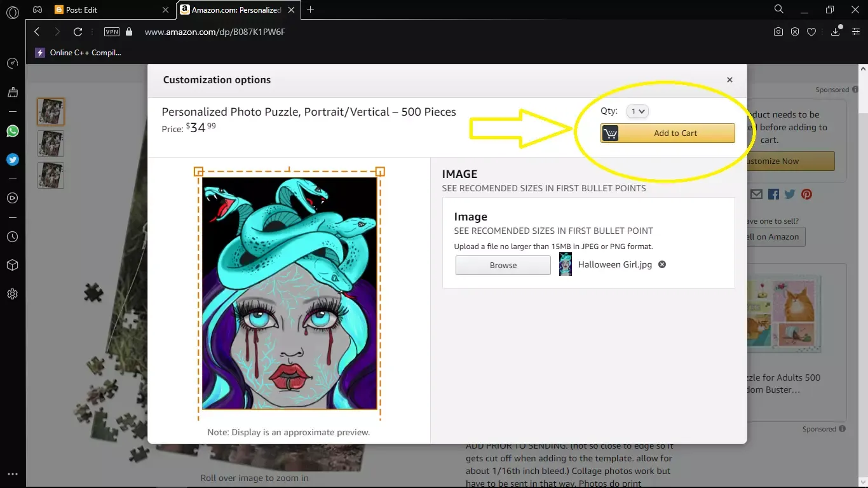This screenshot has height=488, width=868.
Task: Close the Amazon.com tab
Action: tap(292, 10)
